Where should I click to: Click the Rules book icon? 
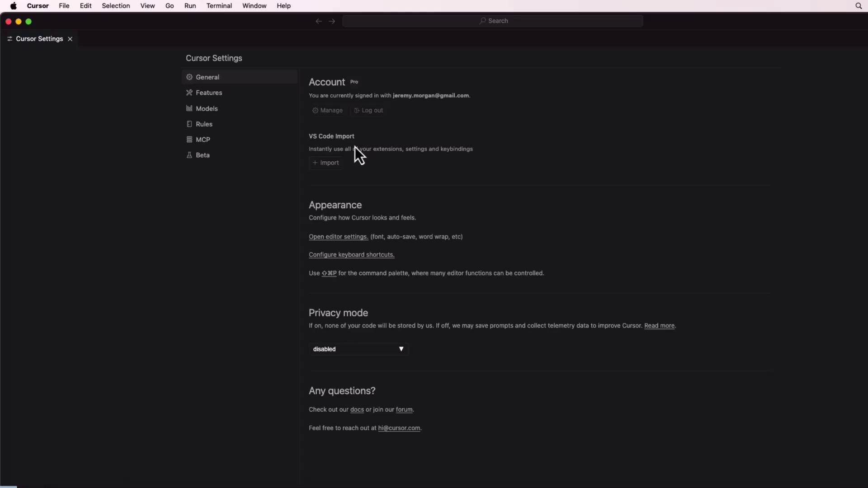pos(189,124)
